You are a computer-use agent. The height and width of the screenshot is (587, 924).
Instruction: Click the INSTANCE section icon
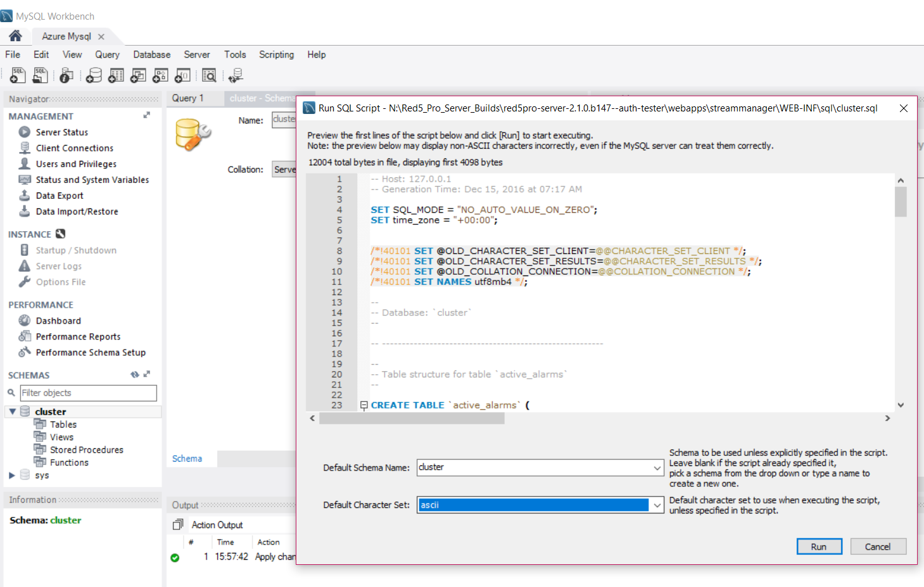pos(60,234)
